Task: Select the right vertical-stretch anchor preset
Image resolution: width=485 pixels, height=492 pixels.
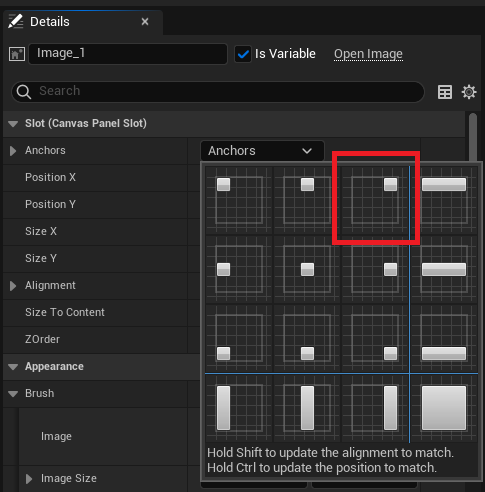Action: pos(375,408)
